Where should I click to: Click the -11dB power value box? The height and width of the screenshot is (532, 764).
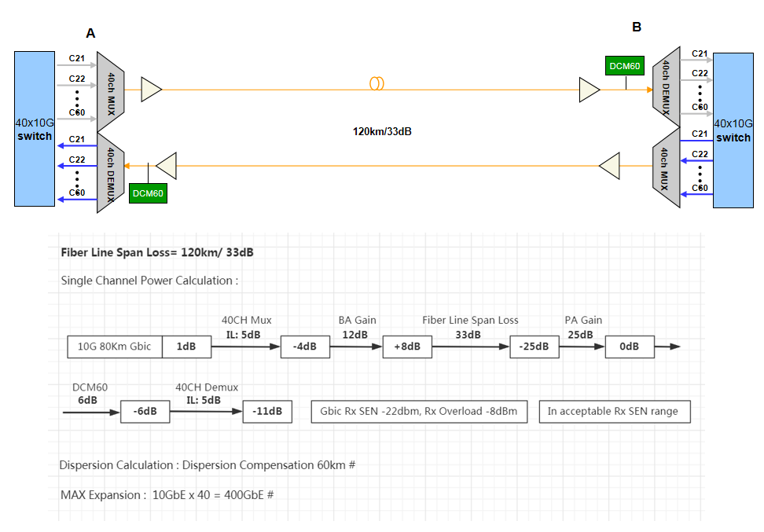click(267, 411)
